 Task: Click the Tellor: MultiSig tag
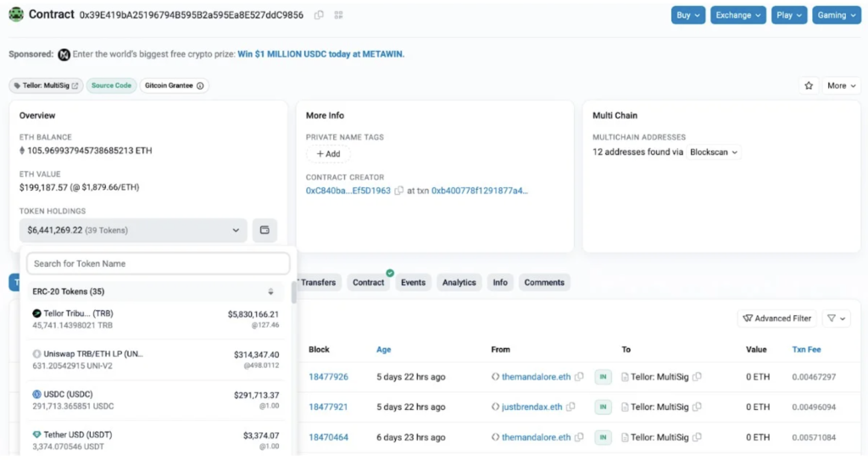(x=46, y=86)
